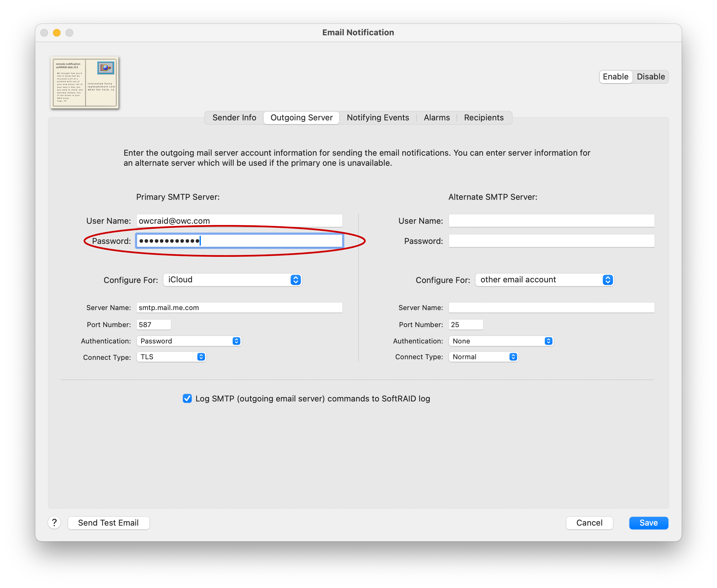717x588 pixels.
Task: Select the Enable segment
Action: 615,77
